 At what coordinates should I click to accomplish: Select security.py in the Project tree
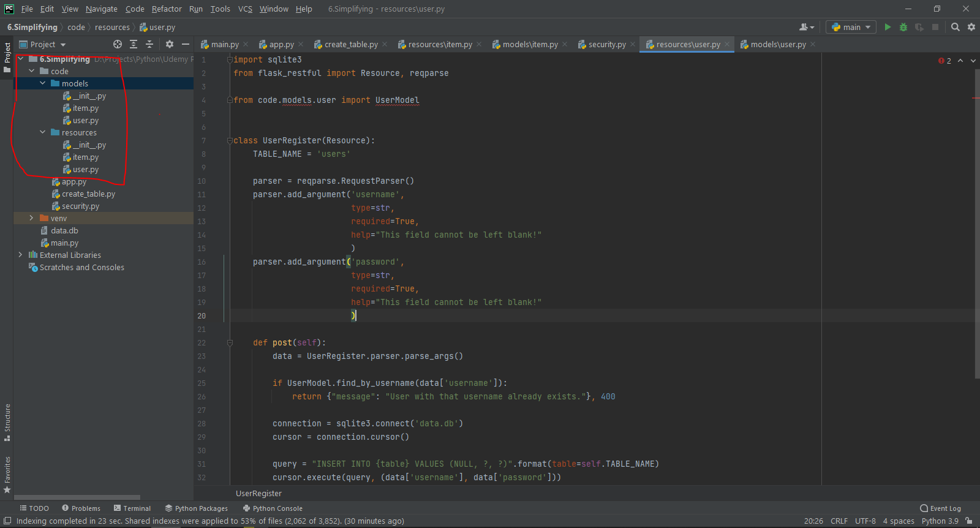pyautogui.click(x=80, y=206)
